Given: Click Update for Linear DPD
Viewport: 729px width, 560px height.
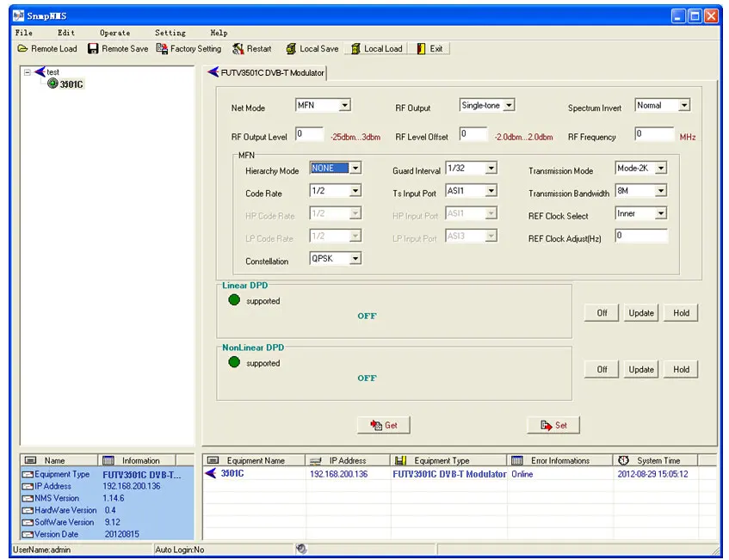Looking at the screenshot, I should tap(640, 313).
